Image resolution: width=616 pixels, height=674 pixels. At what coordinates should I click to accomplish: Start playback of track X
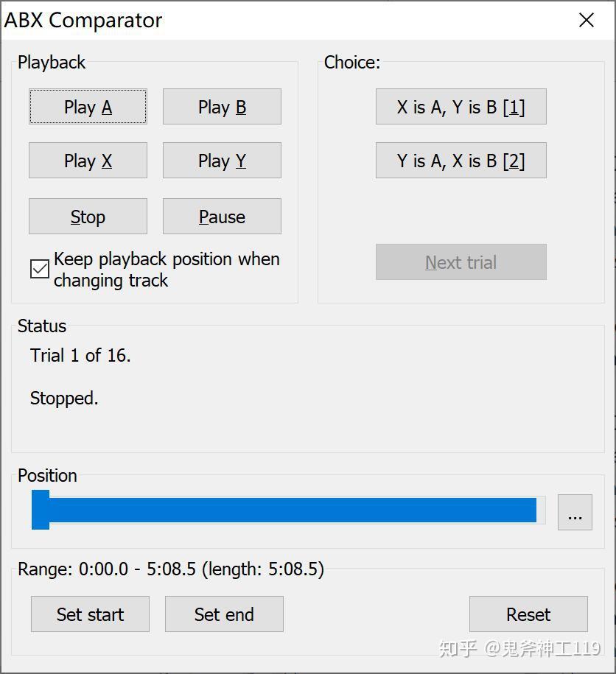click(88, 161)
